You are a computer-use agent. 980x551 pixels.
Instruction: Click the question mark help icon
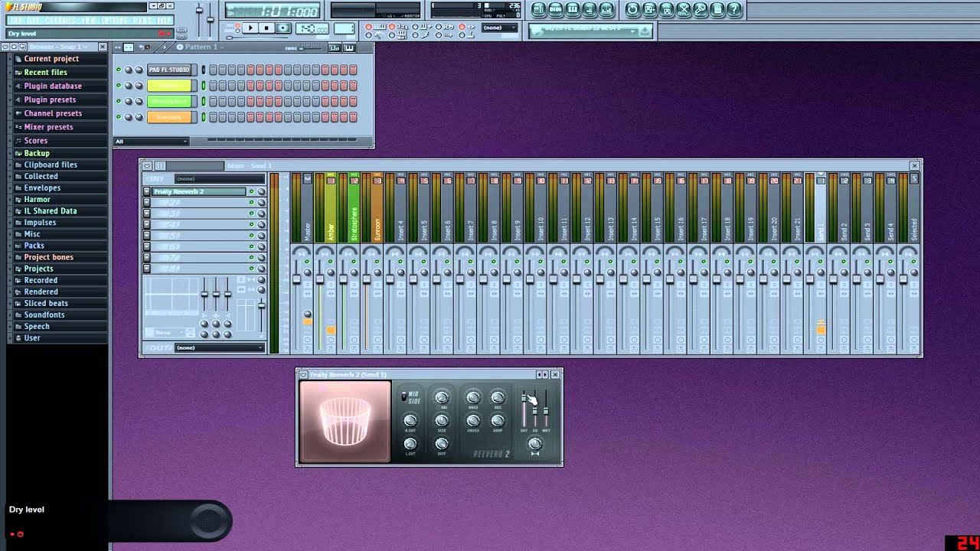(733, 10)
